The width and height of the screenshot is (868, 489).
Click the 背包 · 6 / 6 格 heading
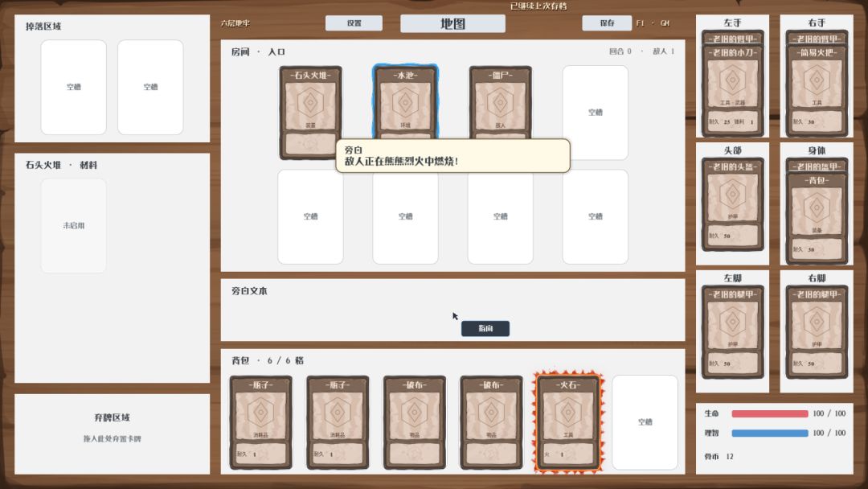(268, 360)
